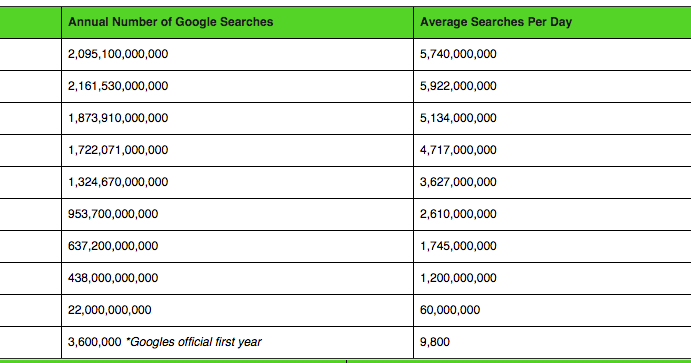
Task: Click the Googles official first year note
Action: tap(194, 342)
